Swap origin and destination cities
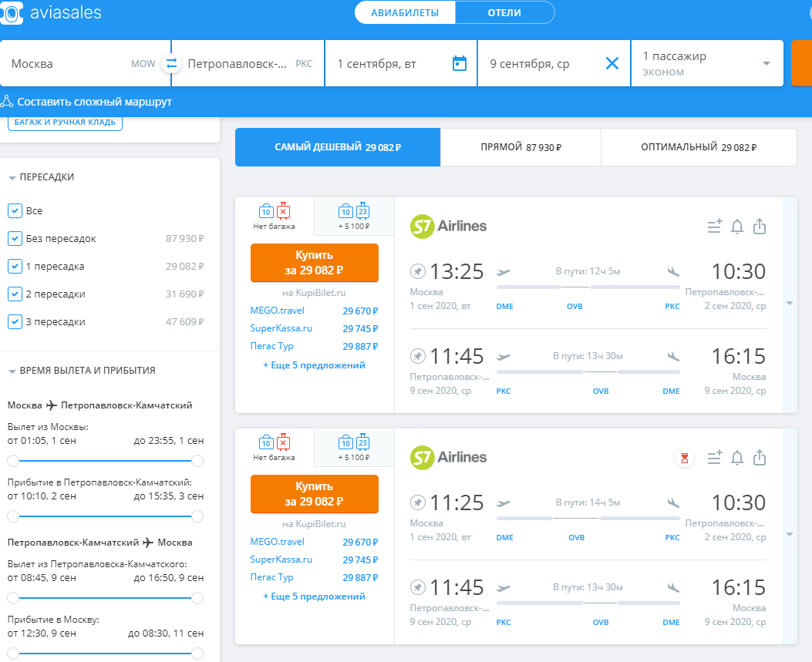Image resolution: width=812 pixels, height=662 pixels. point(171,63)
